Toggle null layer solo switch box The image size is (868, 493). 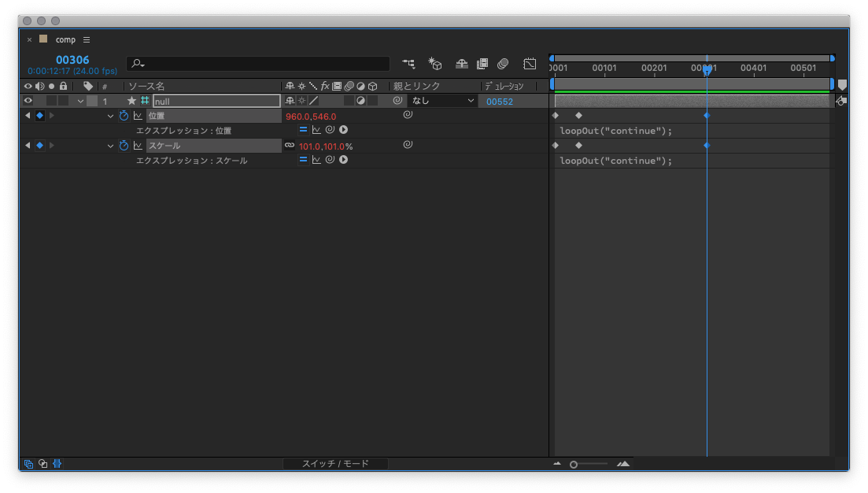coord(51,101)
